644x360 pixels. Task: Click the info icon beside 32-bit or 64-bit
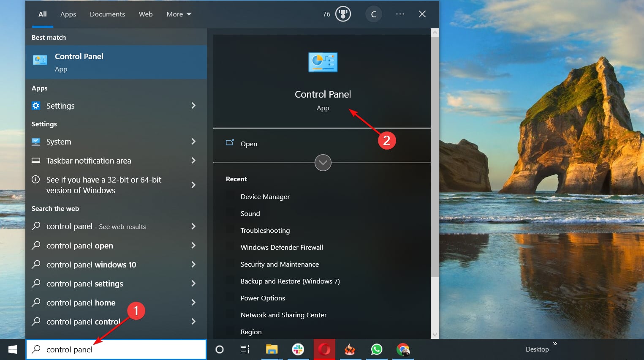tap(36, 179)
